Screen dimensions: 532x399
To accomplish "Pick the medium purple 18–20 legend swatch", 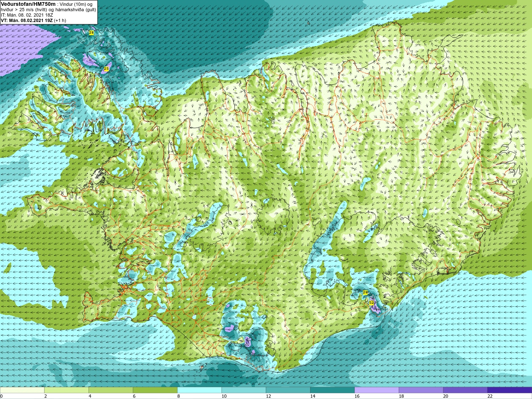I will pos(421,390).
